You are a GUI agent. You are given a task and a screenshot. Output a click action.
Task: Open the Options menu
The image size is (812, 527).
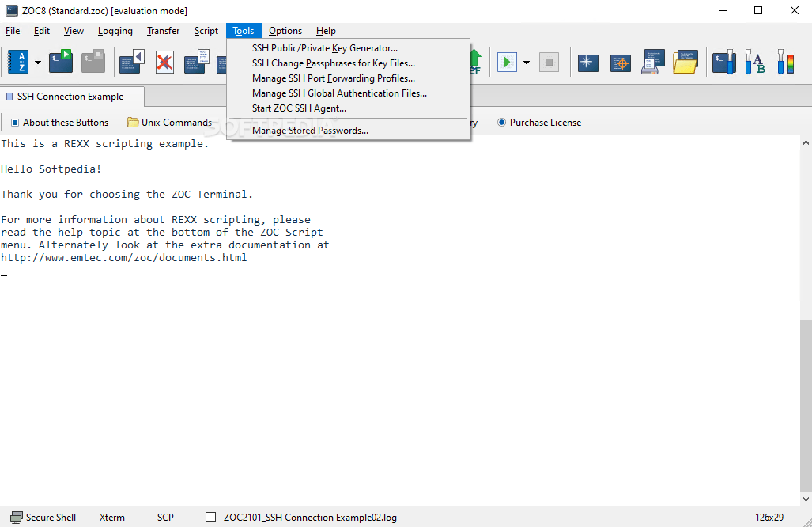click(285, 31)
